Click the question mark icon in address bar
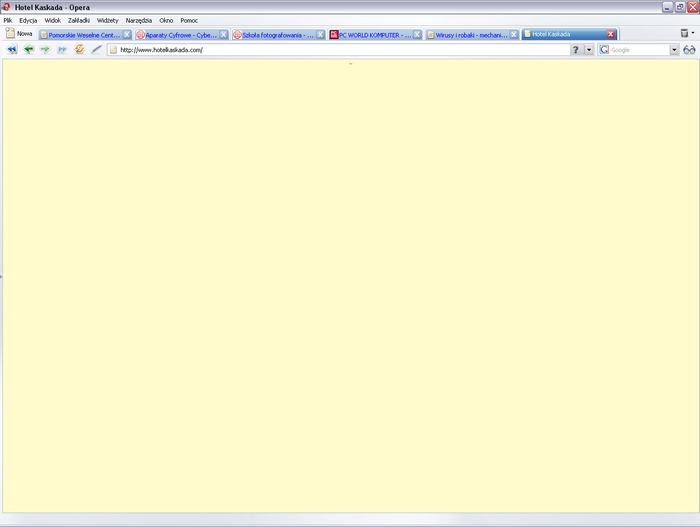 tap(575, 49)
